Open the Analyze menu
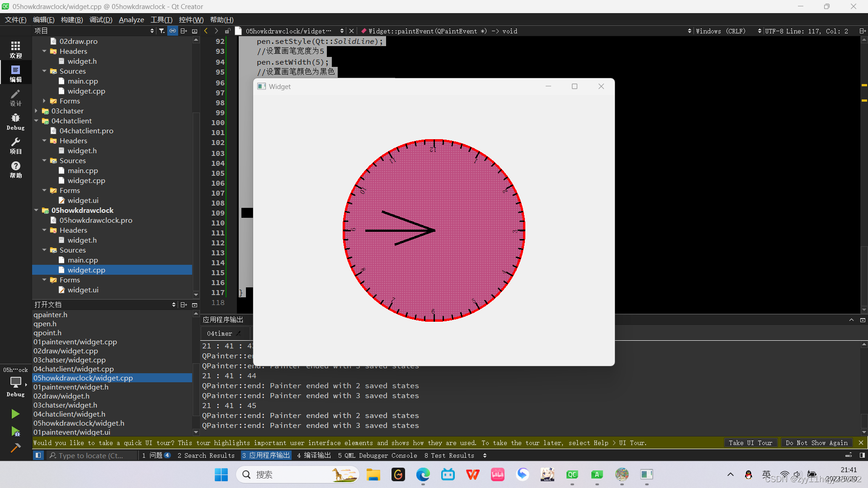868x488 pixels. [131, 19]
